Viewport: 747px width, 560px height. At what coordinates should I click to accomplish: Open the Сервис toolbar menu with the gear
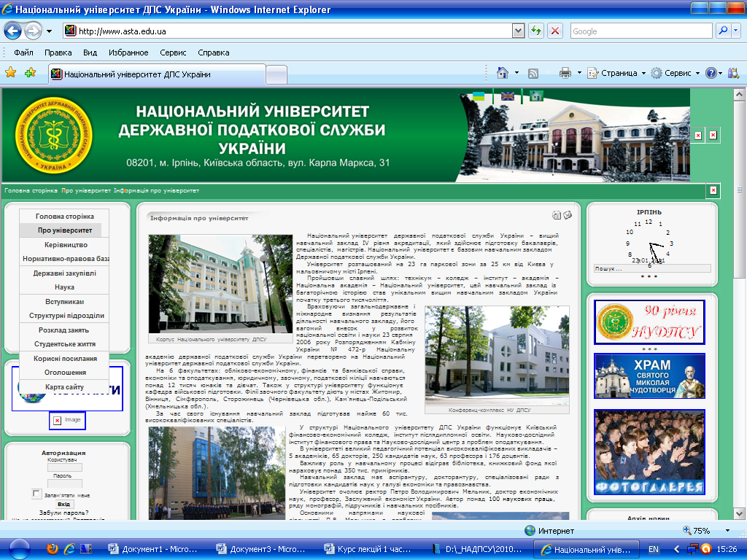pos(675,73)
